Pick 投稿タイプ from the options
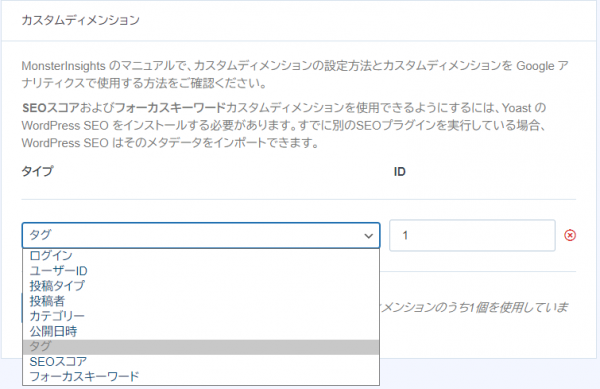 tap(201, 286)
